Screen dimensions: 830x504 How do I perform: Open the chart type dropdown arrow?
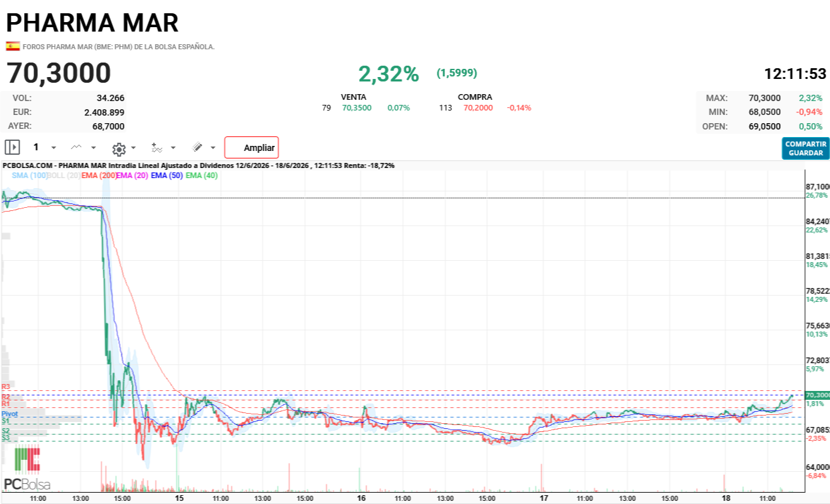tap(94, 148)
